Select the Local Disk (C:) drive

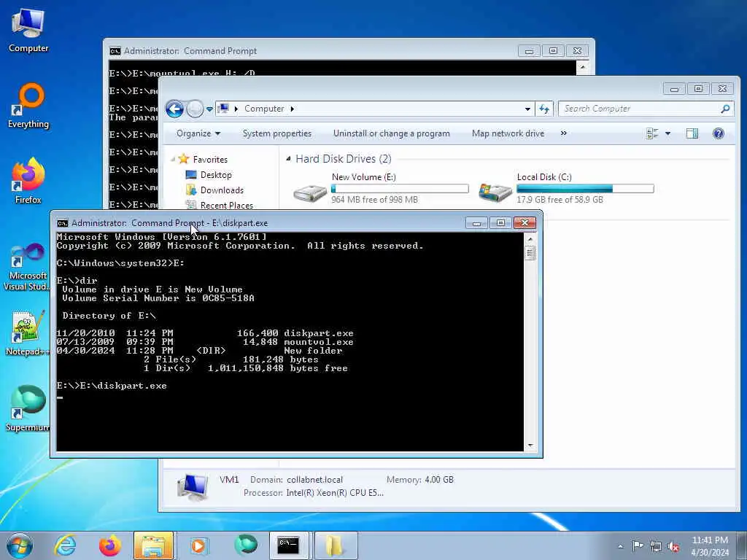click(x=566, y=188)
